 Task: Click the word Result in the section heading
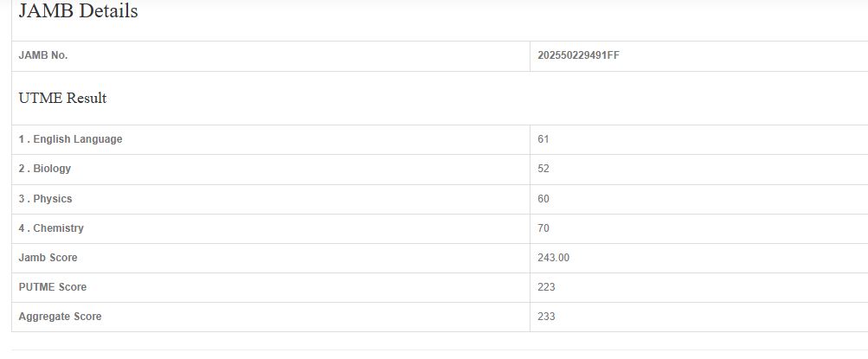(87, 99)
